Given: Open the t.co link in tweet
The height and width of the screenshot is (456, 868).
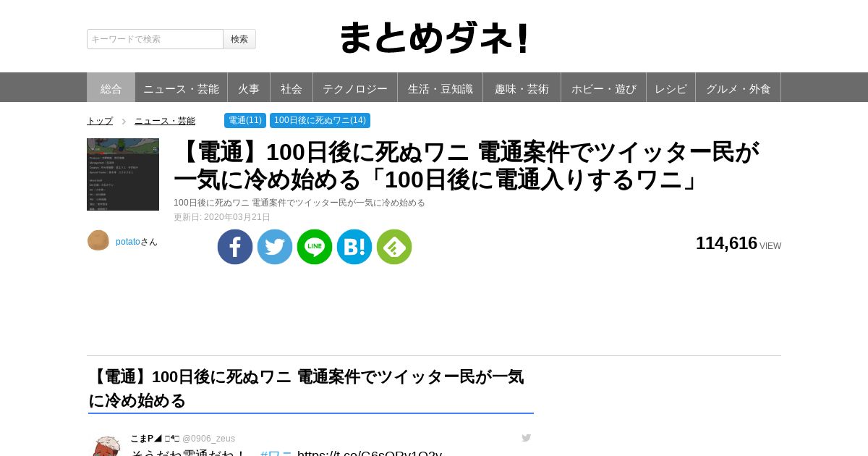Looking at the screenshot, I should click(370, 453).
